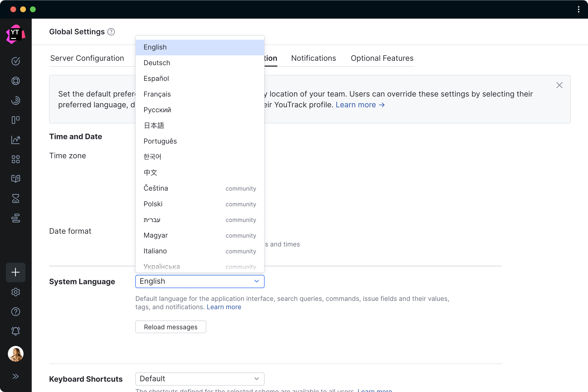Screen dimensions: 588x392
Task: Switch to the Notifications tab
Action: 313,58
